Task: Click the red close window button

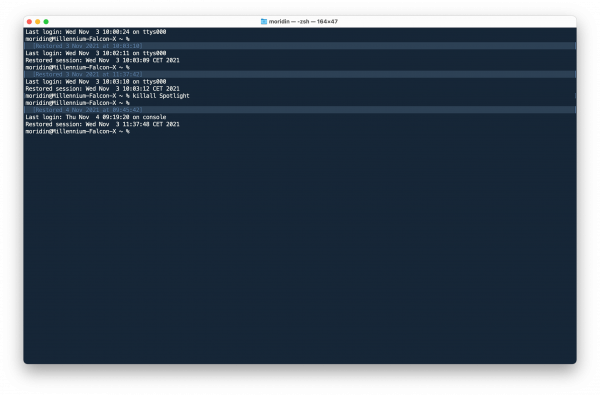Action: (29, 22)
